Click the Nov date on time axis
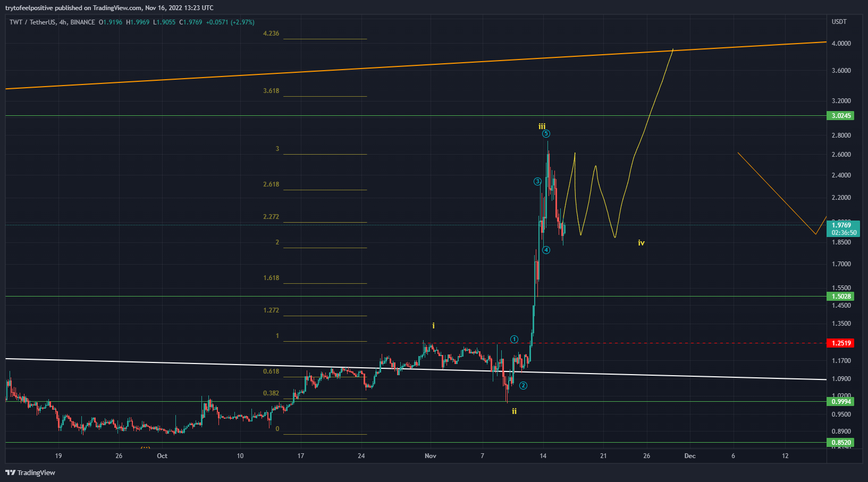The image size is (868, 482). (x=431, y=456)
